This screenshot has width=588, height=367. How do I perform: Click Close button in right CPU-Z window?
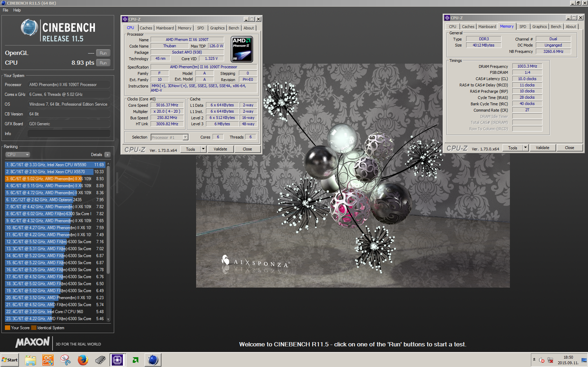pos(569,148)
